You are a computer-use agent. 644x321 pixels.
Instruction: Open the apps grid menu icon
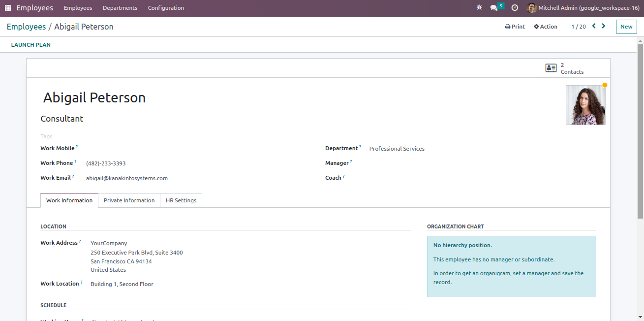[x=8, y=8]
